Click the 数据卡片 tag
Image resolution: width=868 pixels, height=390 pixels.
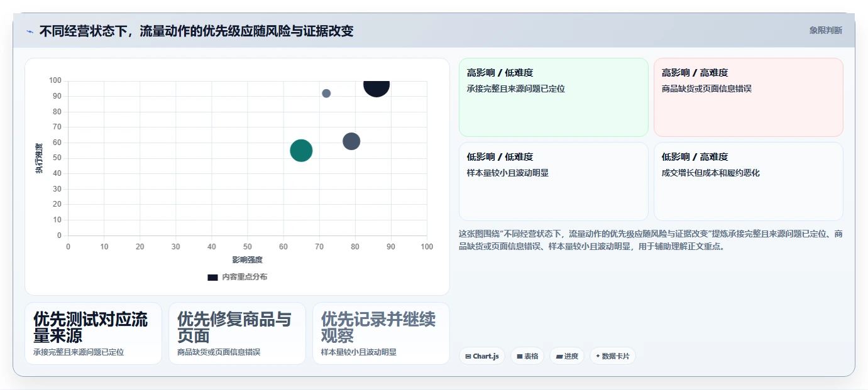pos(613,356)
